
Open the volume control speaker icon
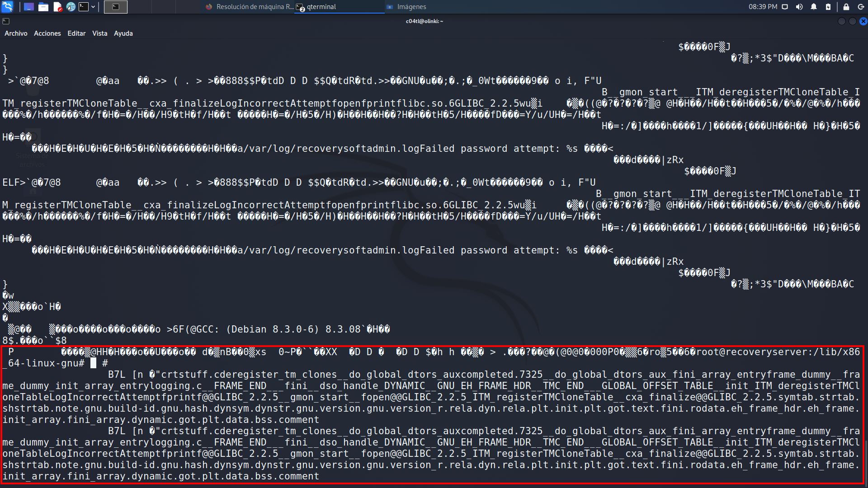(x=799, y=6)
